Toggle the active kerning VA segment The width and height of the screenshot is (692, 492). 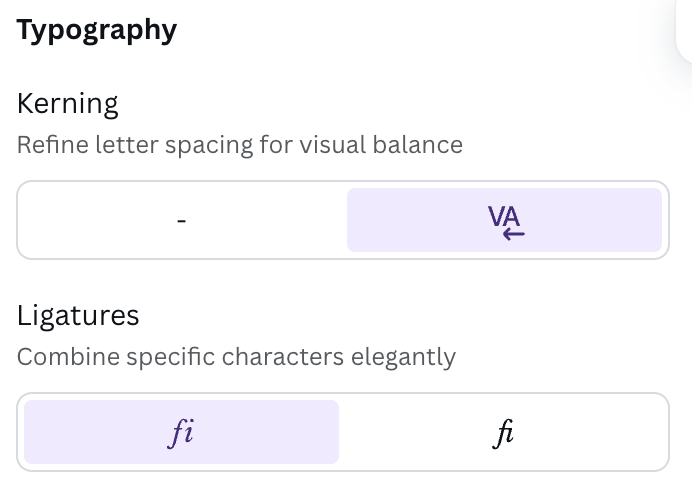click(x=504, y=220)
